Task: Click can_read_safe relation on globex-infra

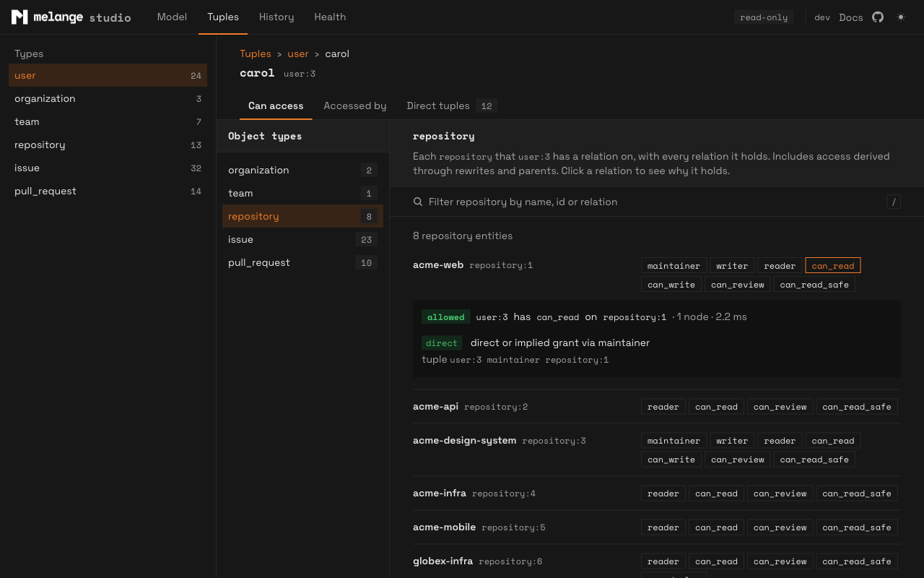Action: pos(857,561)
